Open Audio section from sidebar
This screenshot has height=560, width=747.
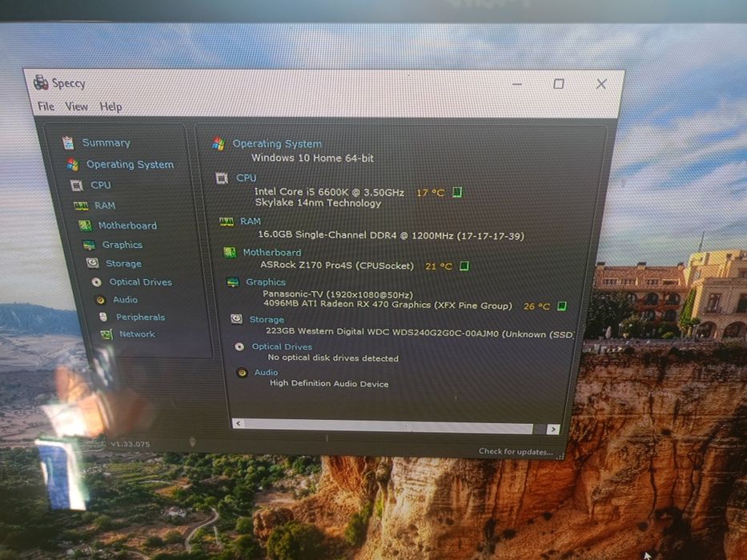[125, 299]
